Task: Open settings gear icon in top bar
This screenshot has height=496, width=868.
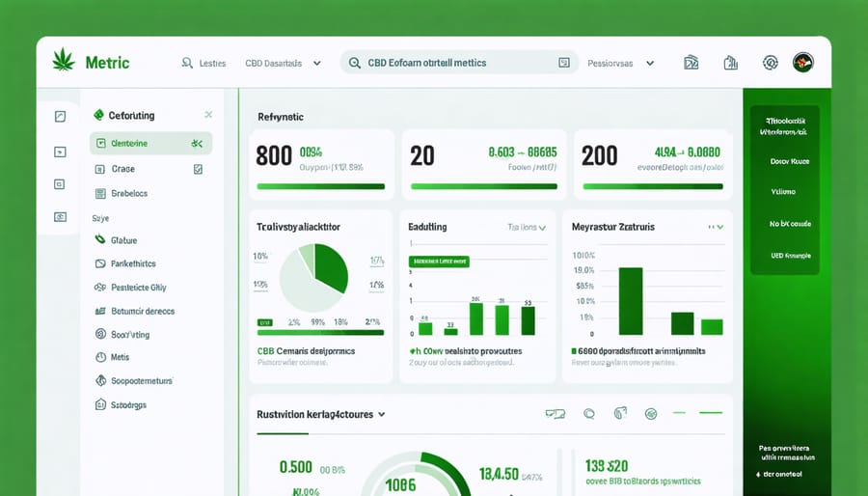Action: [770, 63]
